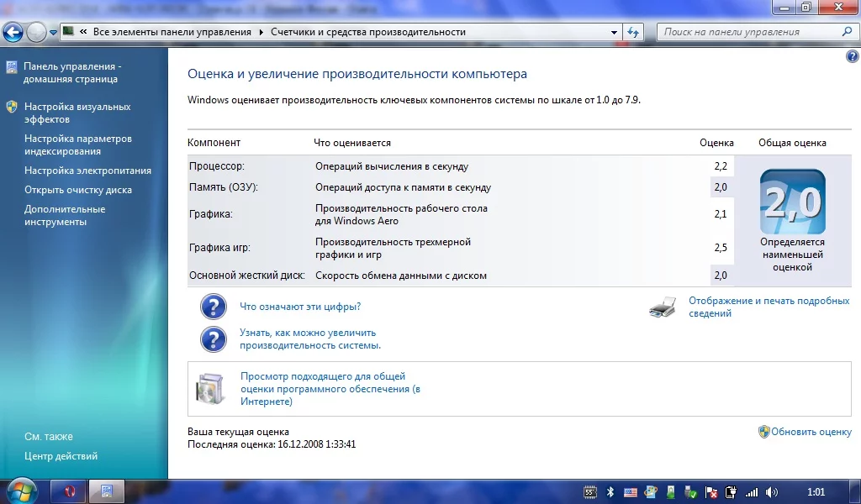The height and width of the screenshot is (504, 861).
Task: Open 'Узнать, как можно увеличить производительность' link
Action: 310,339
